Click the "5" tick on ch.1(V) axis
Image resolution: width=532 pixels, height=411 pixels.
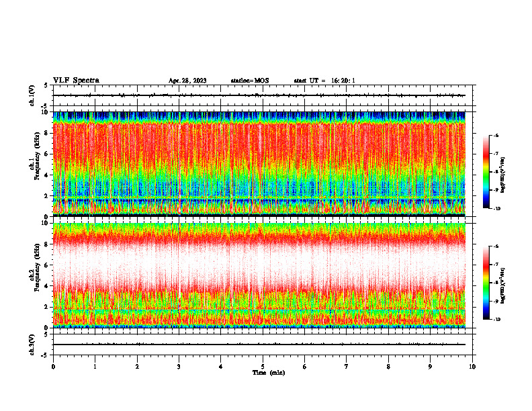(x=46, y=85)
